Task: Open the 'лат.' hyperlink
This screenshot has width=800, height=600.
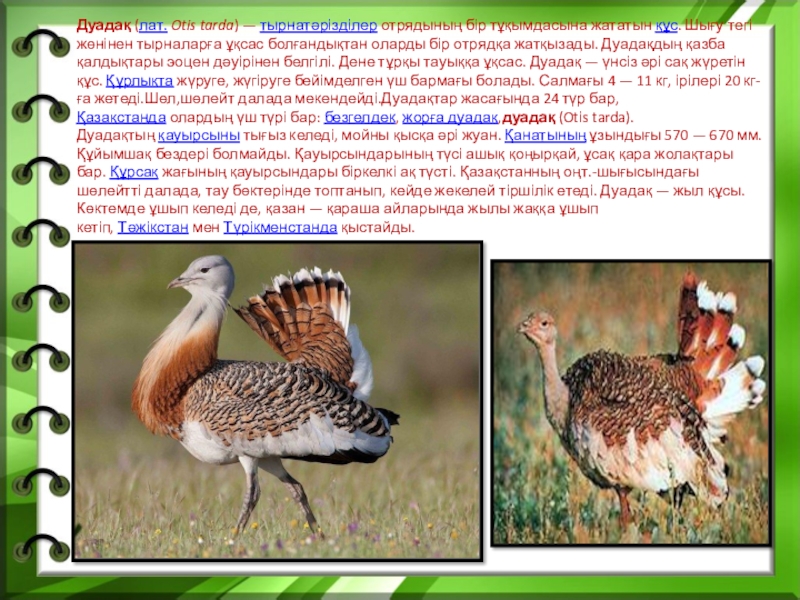Action: tap(153, 26)
